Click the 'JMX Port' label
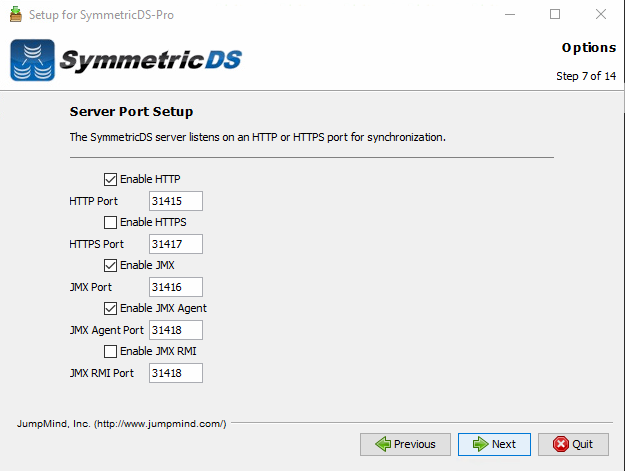This screenshot has width=625, height=471. coord(91,287)
